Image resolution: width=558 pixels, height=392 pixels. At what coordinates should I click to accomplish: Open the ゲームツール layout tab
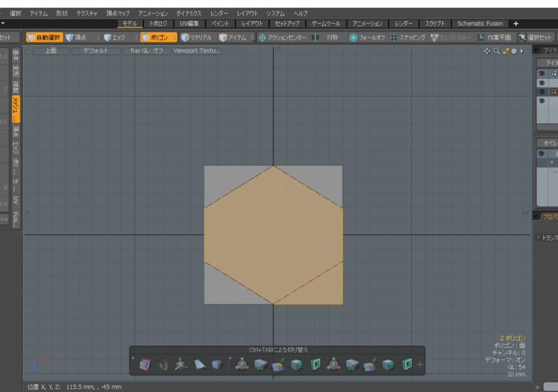[x=326, y=23]
